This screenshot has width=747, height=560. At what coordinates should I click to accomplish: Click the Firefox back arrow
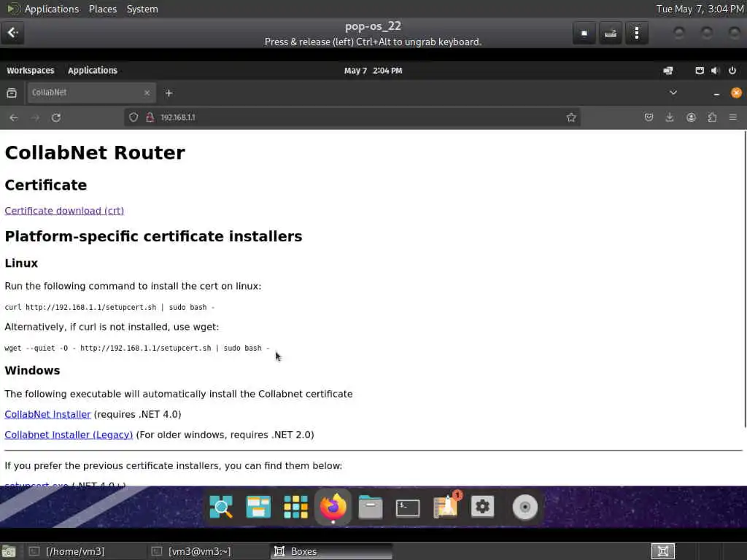click(13, 117)
